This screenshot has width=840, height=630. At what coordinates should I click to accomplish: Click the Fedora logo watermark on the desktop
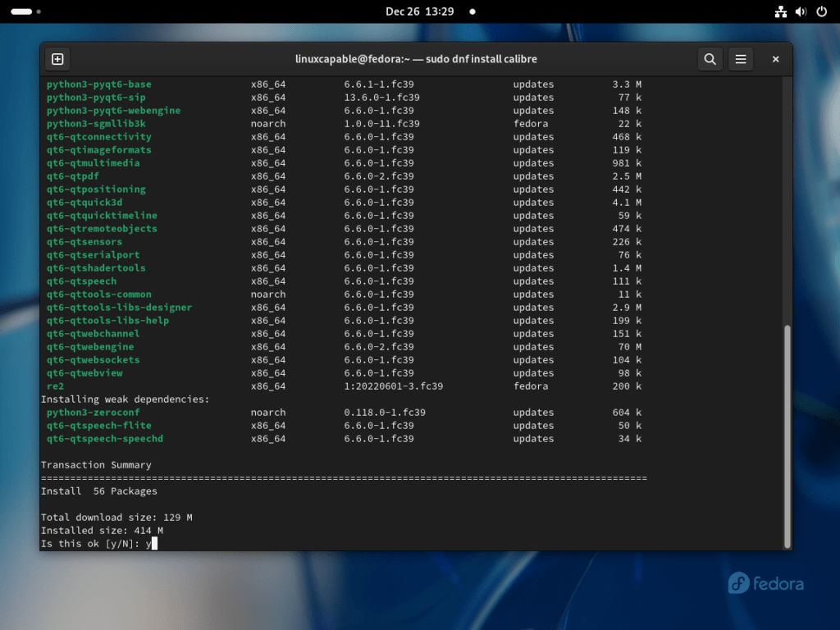763,583
